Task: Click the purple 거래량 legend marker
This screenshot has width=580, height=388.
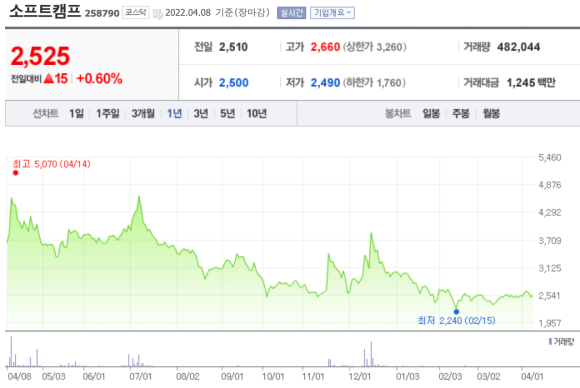Action: click(x=550, y=341)
